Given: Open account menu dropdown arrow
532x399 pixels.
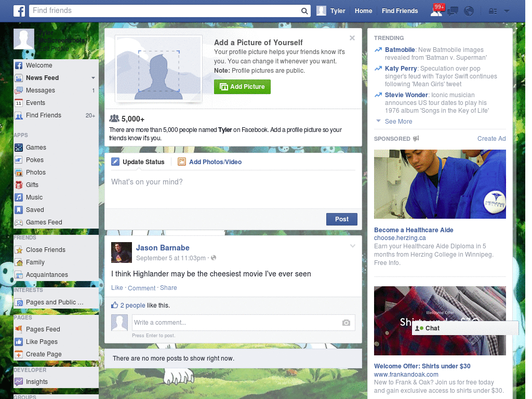Looking at the screenshot, I should click(507, 11).
